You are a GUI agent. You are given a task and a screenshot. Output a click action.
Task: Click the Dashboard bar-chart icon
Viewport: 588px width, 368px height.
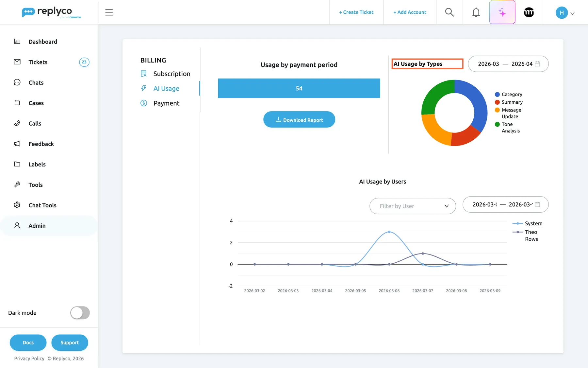[x=17, y=42]
